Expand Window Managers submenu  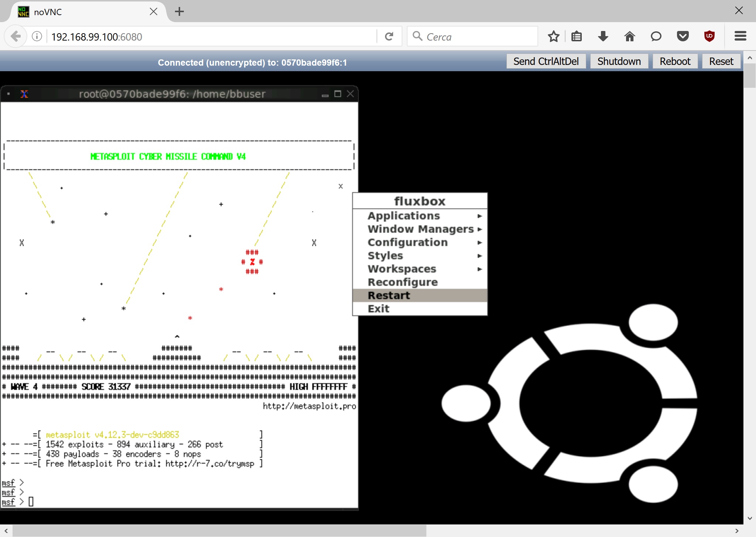pos(420,229)
